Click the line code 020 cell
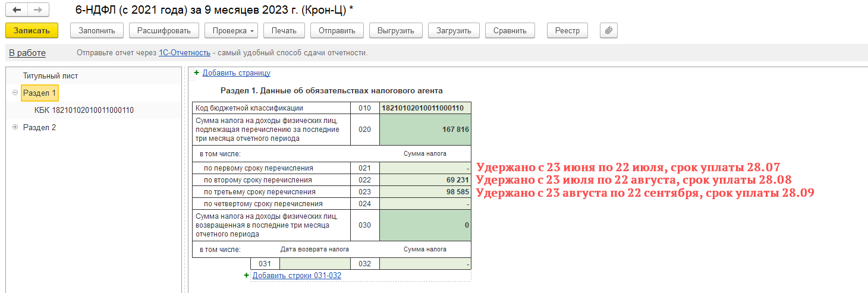 tap(365, 130)
